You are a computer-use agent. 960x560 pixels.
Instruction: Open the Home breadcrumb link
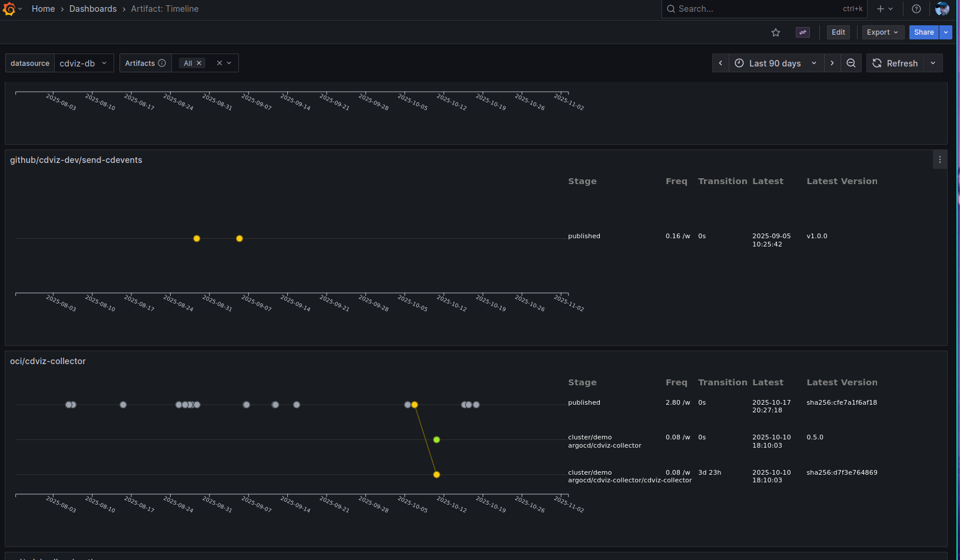click(x=43, y=9)
